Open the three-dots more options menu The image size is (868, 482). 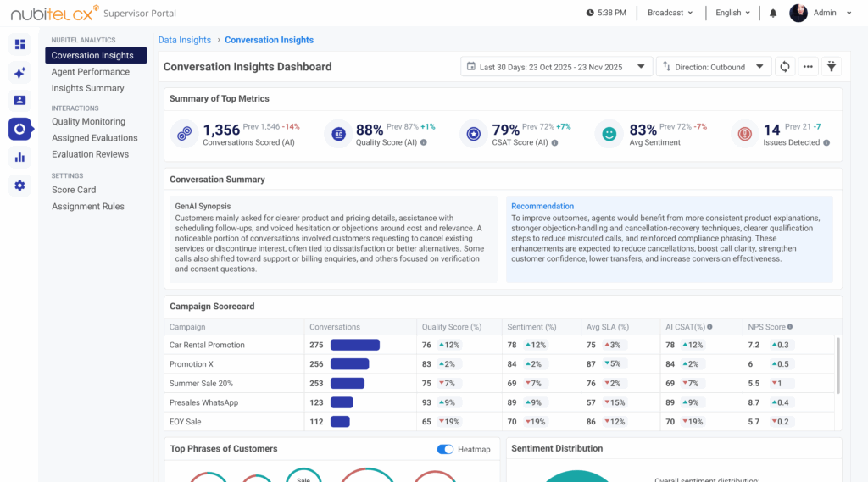(808, 67)
